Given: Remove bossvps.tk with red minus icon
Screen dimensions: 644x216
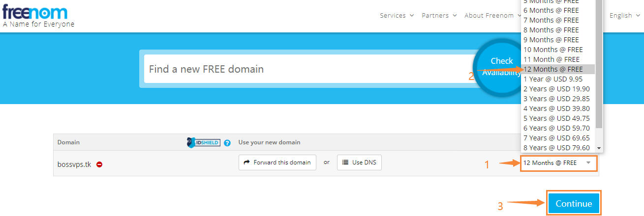Looking at the screenshot, I should click(99, 164).
